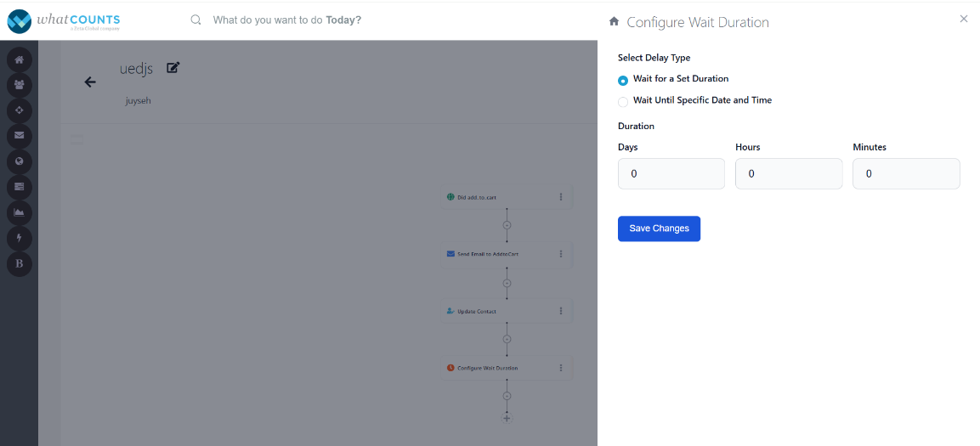Open the home icon in left sidebar
The width and height of the screenshot is (980, 446).
click(x=19, y=59)
